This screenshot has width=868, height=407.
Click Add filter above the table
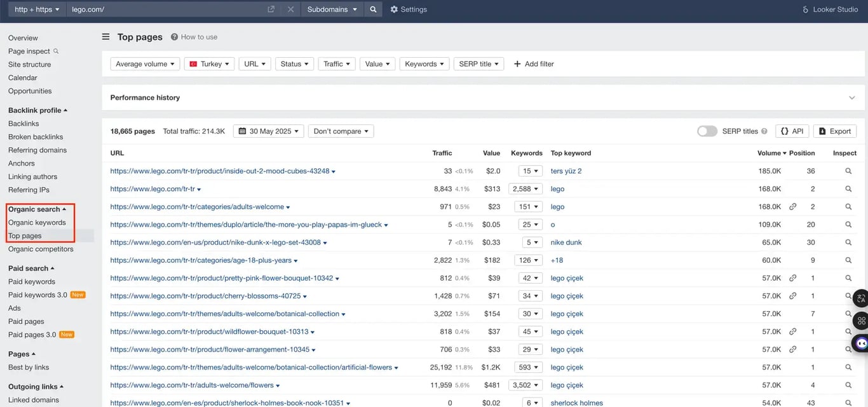click(x=534, y=63)
